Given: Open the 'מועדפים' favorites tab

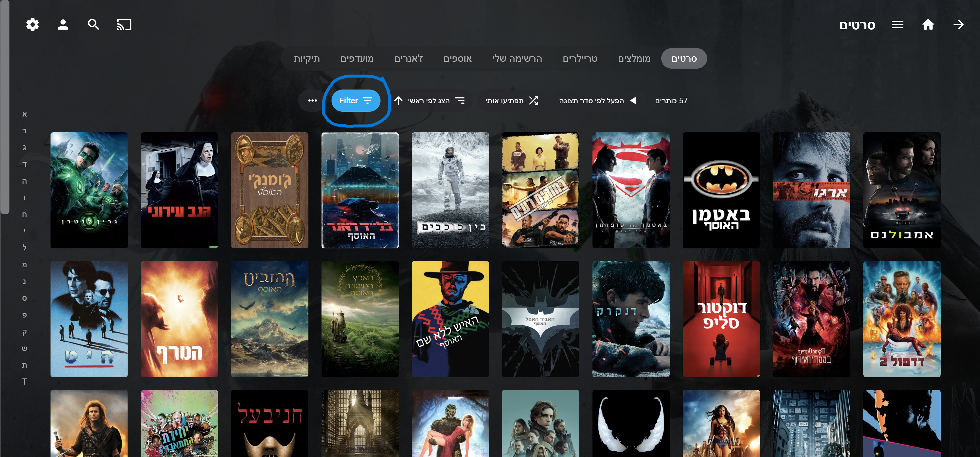Looking at the screenshot, I should (x=357, y=59).
